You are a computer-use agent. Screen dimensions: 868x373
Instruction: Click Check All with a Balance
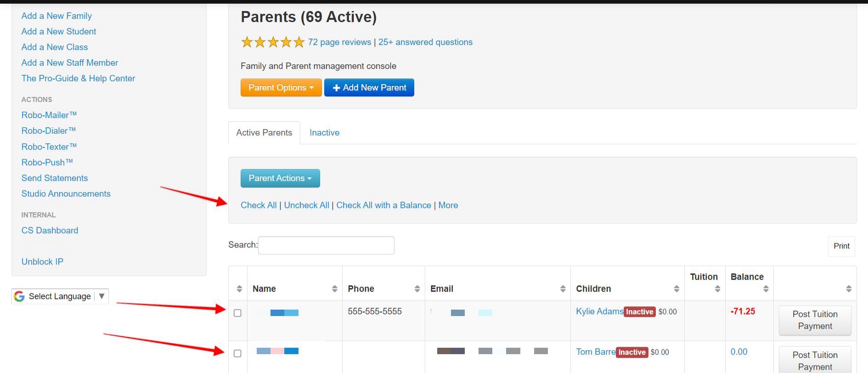[383, 205]
